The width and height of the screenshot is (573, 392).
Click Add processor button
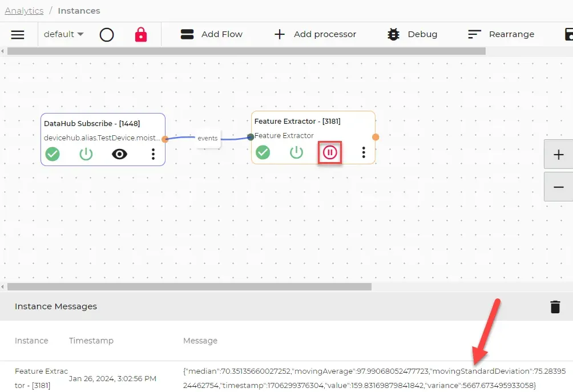coord(315,34)
